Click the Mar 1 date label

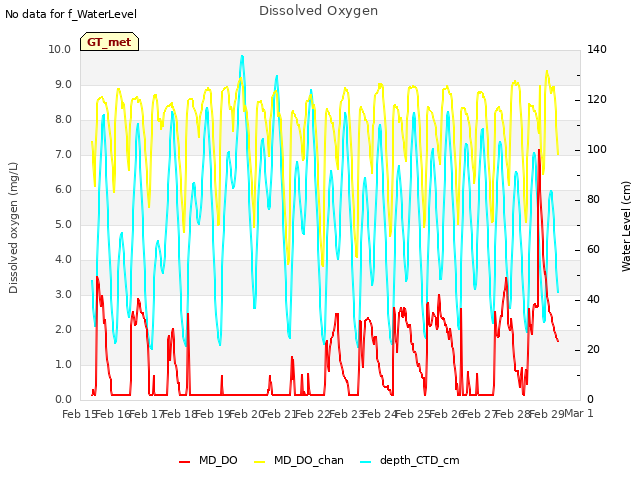coord(579,414)
